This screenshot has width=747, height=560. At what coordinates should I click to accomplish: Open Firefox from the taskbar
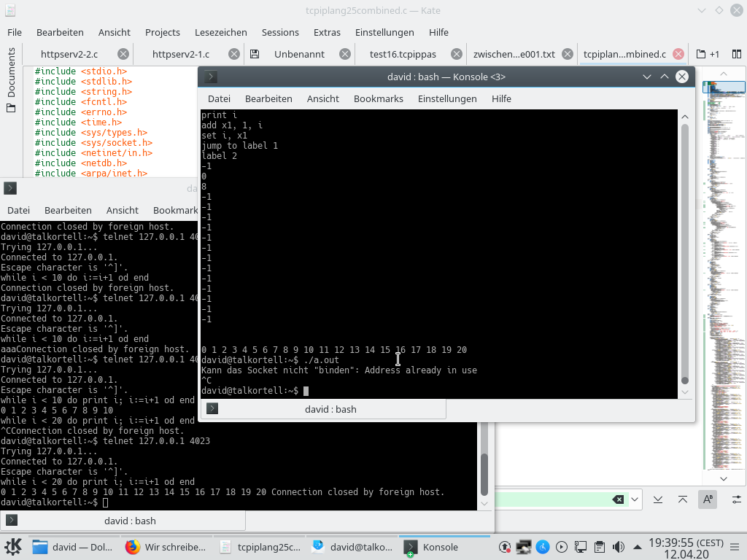166,547
